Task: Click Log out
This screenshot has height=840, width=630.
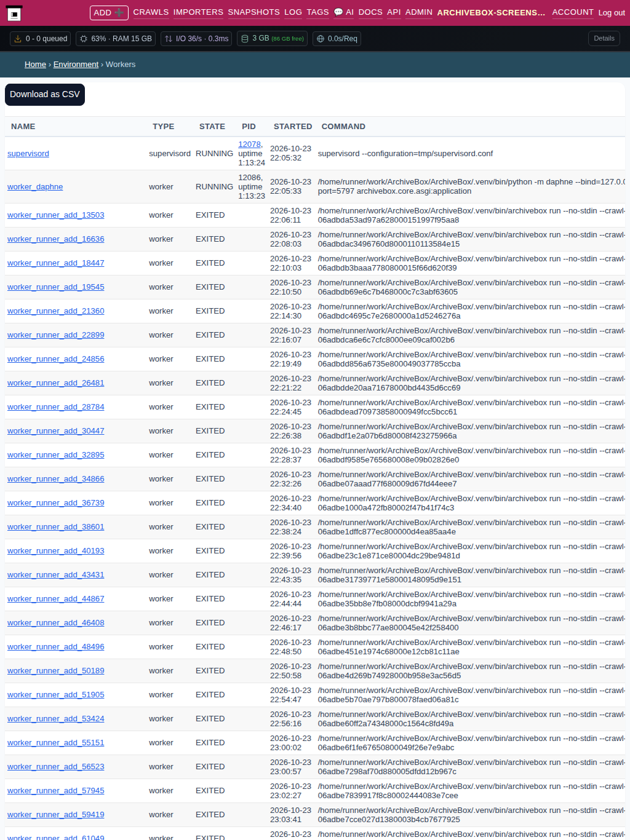Action: coord(612,12)
